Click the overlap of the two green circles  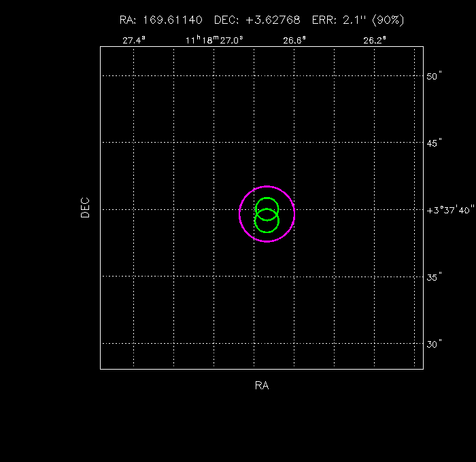[267, 215]
